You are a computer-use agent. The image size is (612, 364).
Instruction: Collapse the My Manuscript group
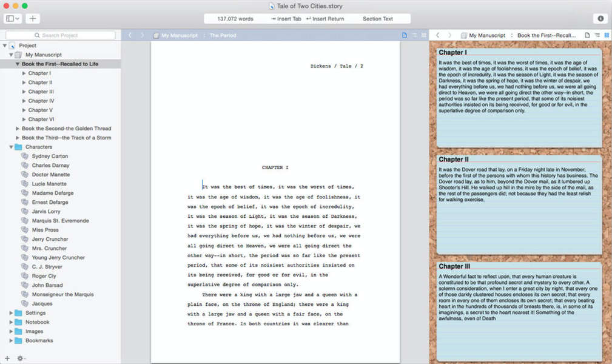coord(11,55)
